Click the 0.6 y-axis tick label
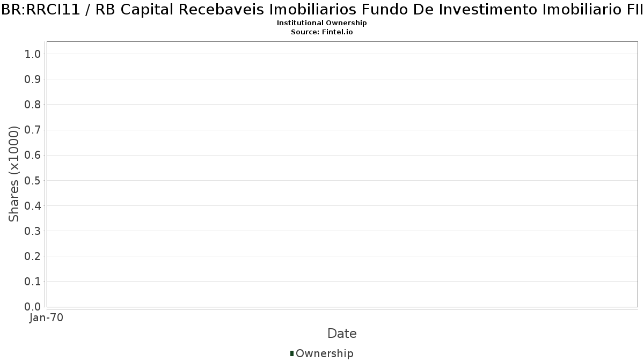Image resolution: width=644 pixels, height=362 pixels. pos(33,155)
